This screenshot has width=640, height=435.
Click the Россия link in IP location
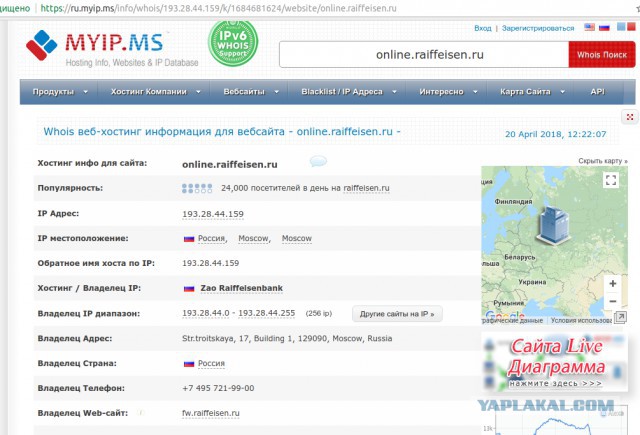point(211,238)
